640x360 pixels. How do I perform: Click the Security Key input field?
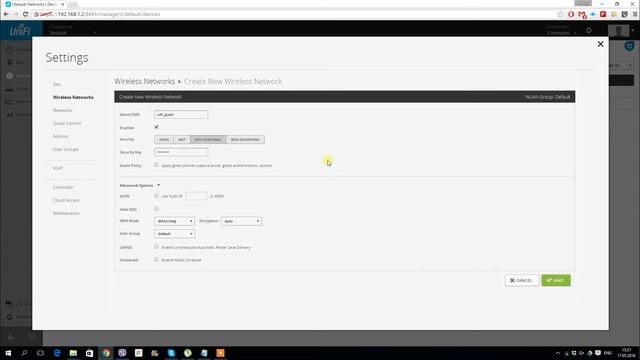(x=181, y=152)
